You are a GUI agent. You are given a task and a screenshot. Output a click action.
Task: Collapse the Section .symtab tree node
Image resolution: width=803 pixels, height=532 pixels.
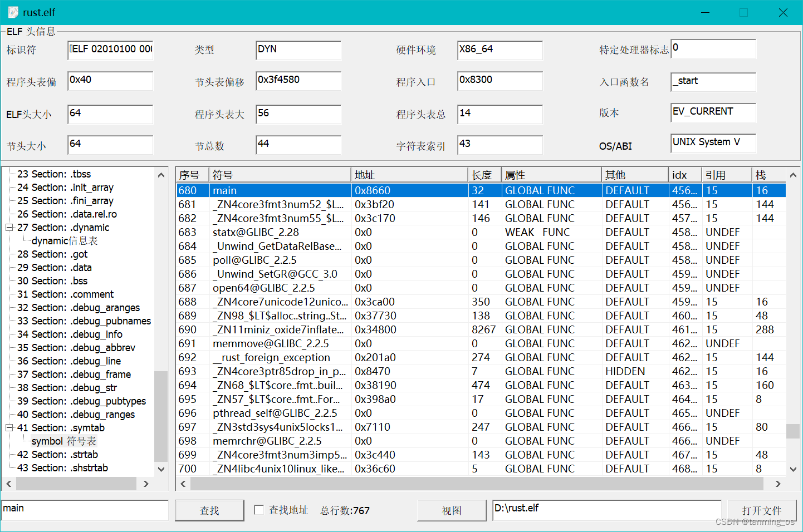click(x=8, y=427)
